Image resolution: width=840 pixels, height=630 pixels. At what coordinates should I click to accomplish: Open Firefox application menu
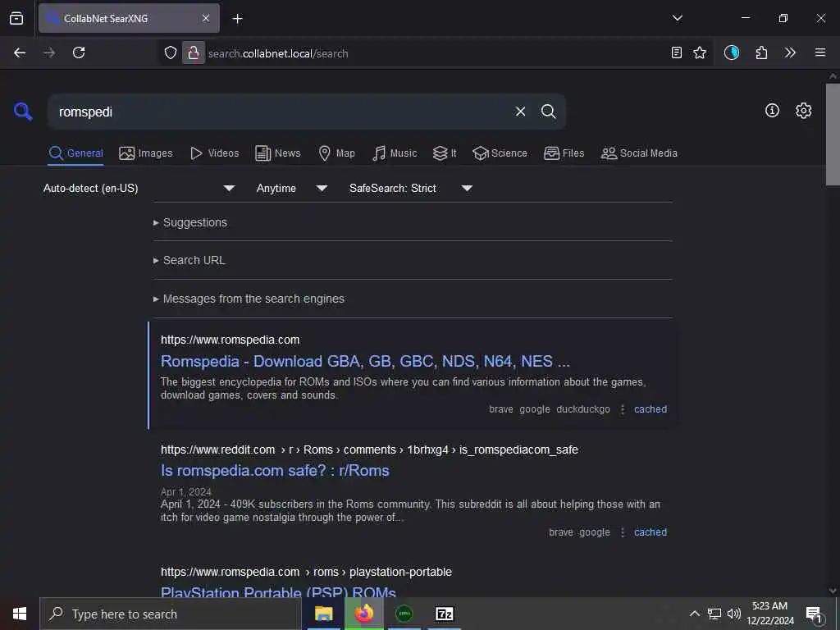[x=820, y=52]
